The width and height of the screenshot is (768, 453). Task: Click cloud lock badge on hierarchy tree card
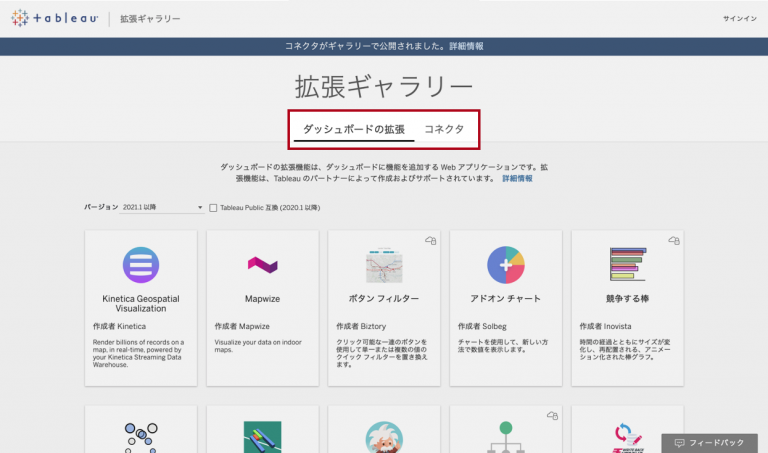point(552,416)
